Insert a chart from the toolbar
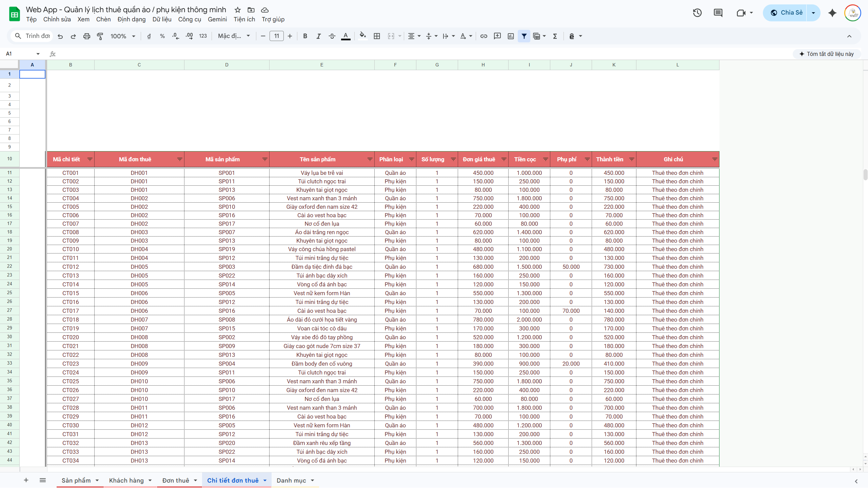The image size is (868, 488). click(x=511, y=36)
